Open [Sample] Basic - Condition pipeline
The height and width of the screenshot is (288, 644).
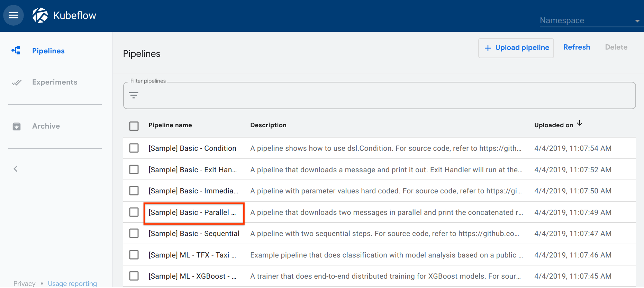(192, 148)
